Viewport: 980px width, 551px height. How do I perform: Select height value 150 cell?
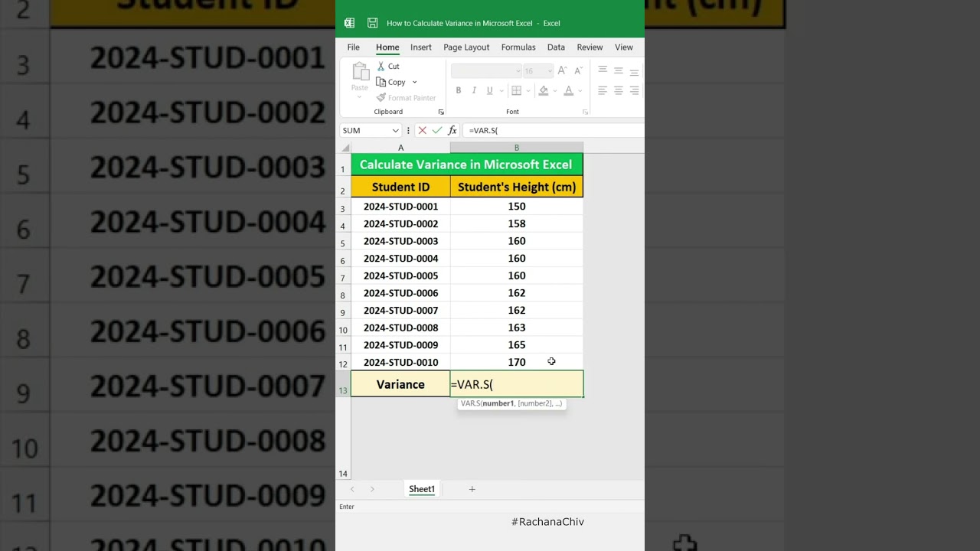click(x=517, y=207)
